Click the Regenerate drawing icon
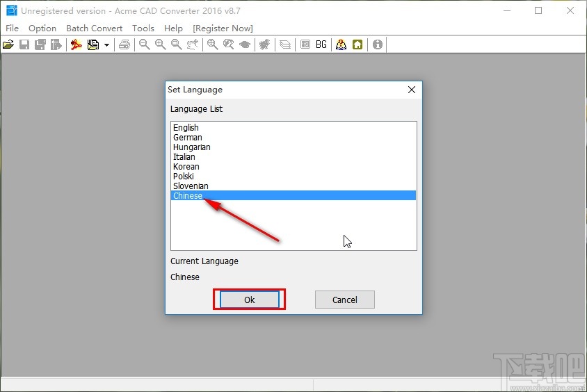 pyautogui.click(x=265, y=44)
